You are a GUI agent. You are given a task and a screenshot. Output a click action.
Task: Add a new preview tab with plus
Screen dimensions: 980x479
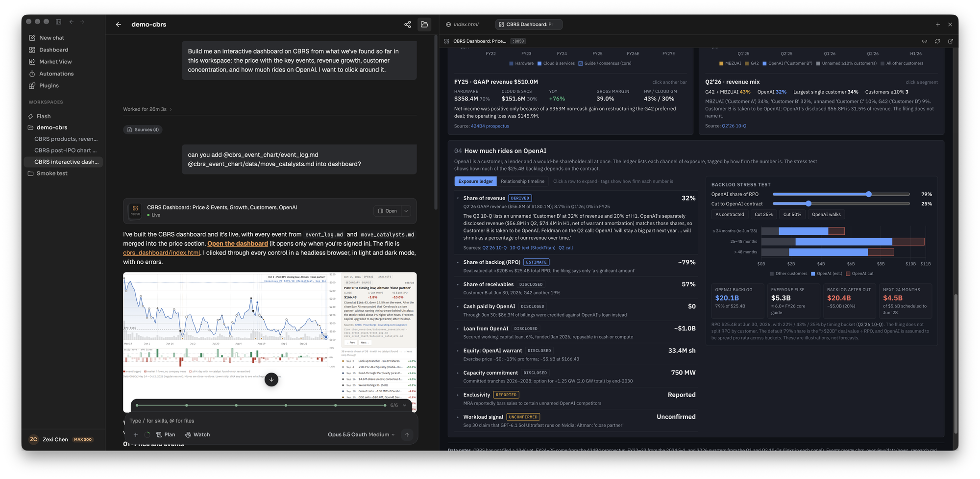tap(937, 25)
